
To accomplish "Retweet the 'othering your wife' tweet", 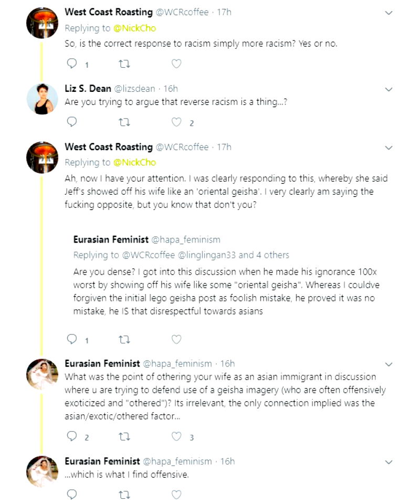I will [124, 436].
